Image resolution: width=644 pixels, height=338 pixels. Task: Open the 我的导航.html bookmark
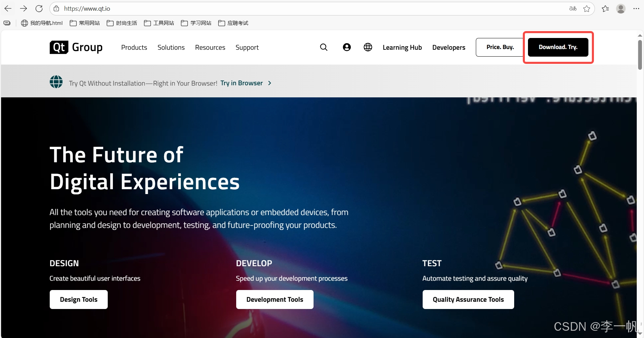click(x=42, y=23)
